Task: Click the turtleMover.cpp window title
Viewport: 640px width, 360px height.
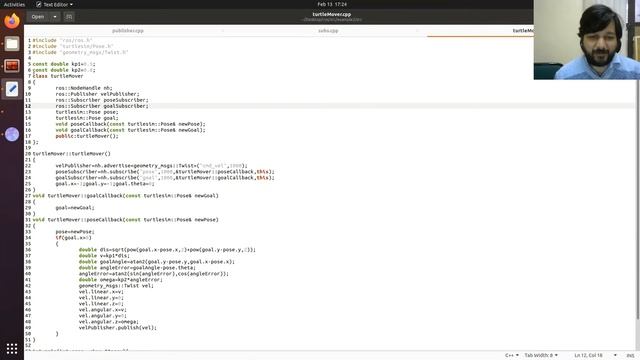Action: pos(331,14)
